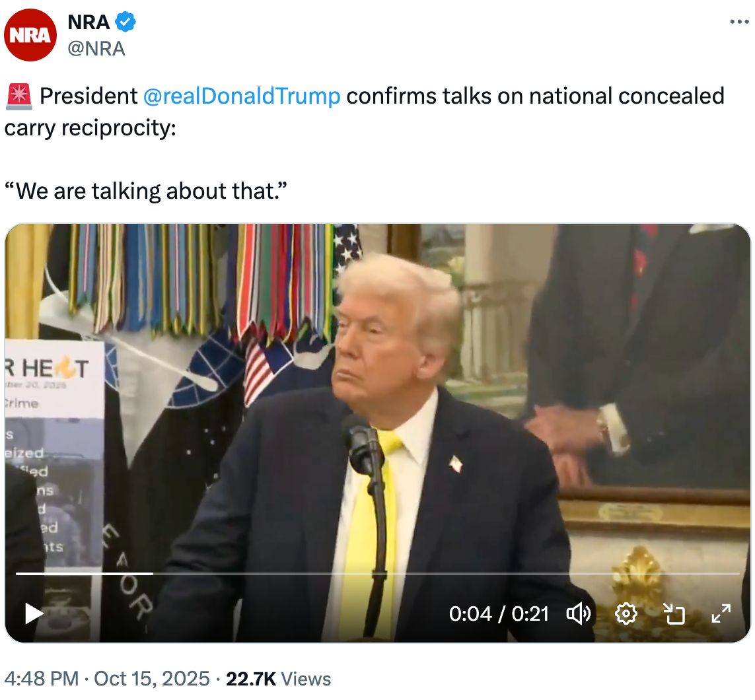
Task: Open the NRA profile avatar
Action: coord(30,34)
